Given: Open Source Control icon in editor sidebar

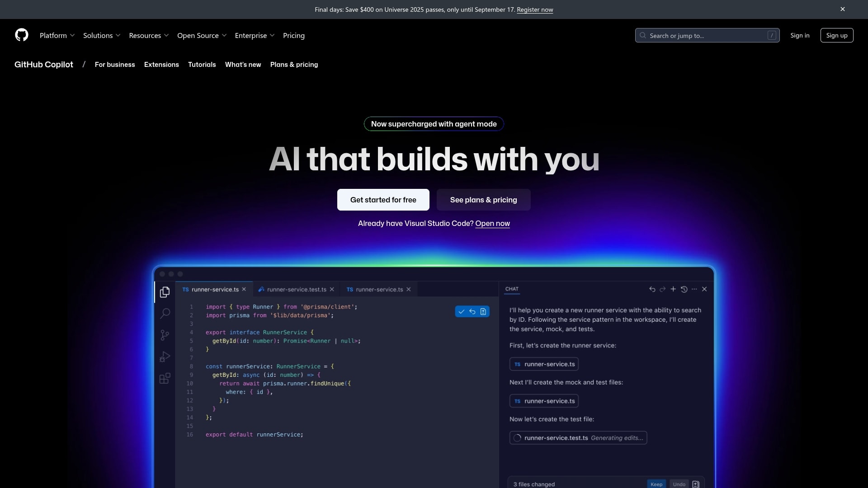Looking at the screenshot, I should (165, 335).
